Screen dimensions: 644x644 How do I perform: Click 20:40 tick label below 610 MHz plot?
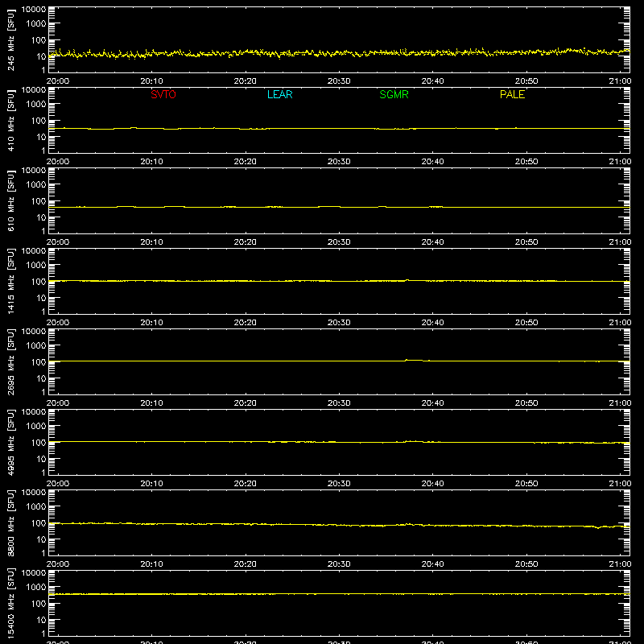click(x=432, y=242)
